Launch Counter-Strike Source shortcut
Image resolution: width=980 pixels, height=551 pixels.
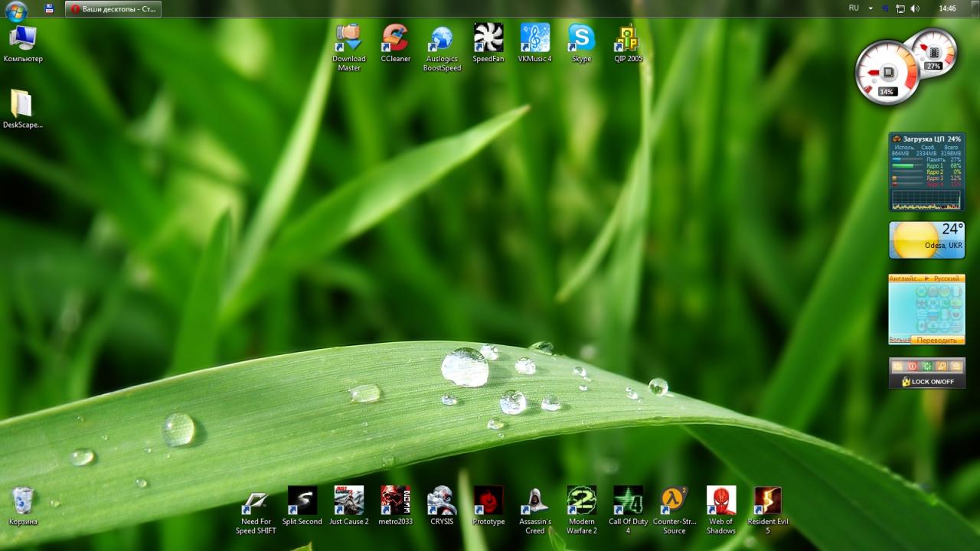tap(675, 510)
